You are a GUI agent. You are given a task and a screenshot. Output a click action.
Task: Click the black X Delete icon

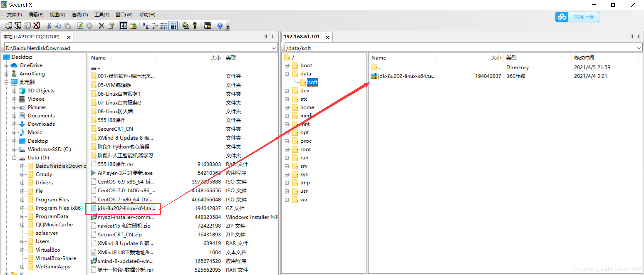tap(101, 25)
